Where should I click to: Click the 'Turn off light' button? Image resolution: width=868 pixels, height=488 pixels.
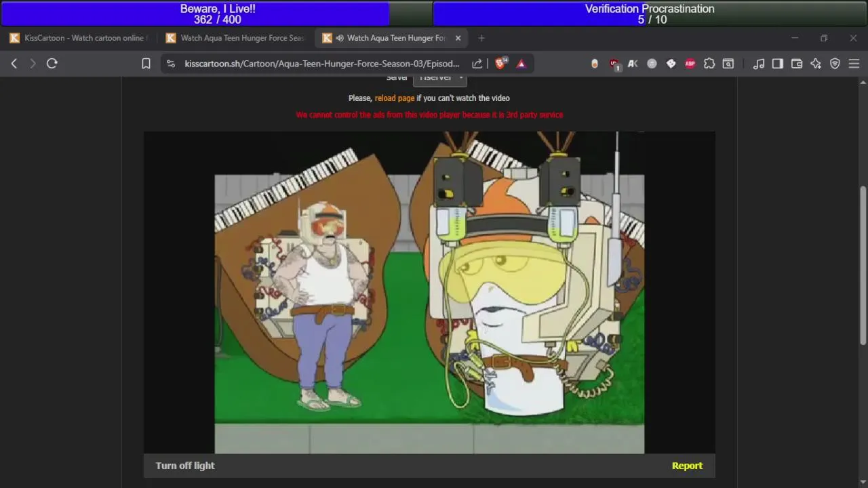tap(185, 466)
